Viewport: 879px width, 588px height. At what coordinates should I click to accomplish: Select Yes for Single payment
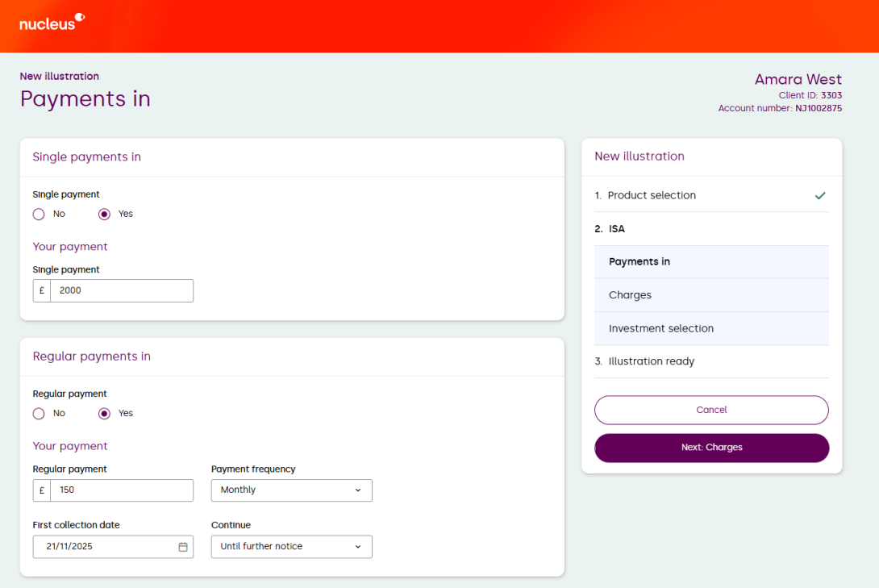[104, 215]
